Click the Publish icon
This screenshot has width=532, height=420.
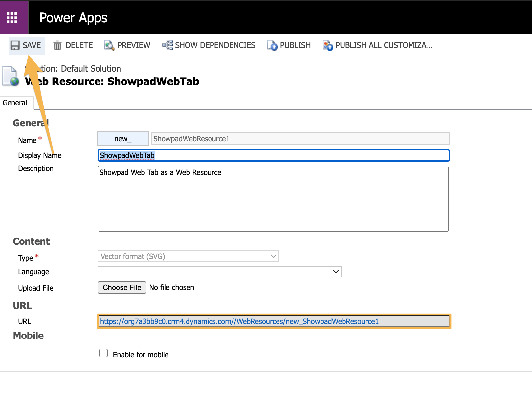click(272, 45)
